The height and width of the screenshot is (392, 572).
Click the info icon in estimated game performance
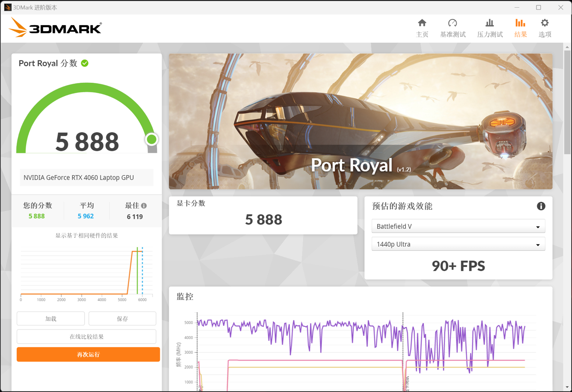[541, 206]
